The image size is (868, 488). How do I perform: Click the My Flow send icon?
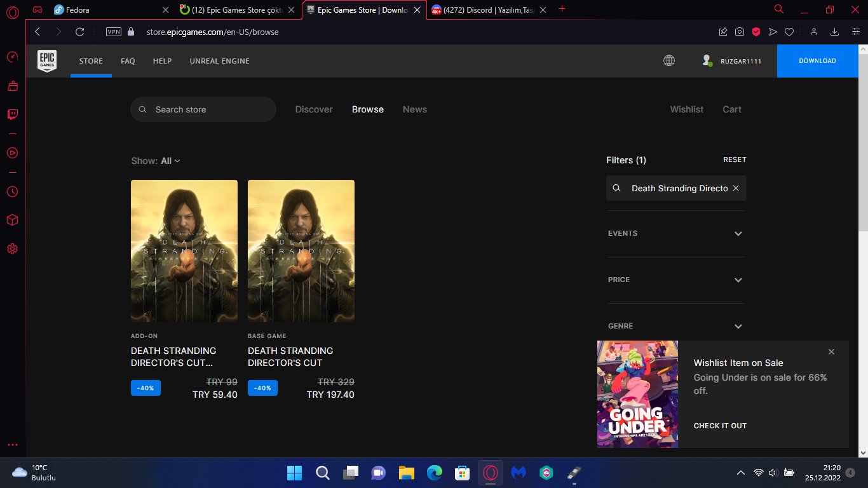[773, 32]
